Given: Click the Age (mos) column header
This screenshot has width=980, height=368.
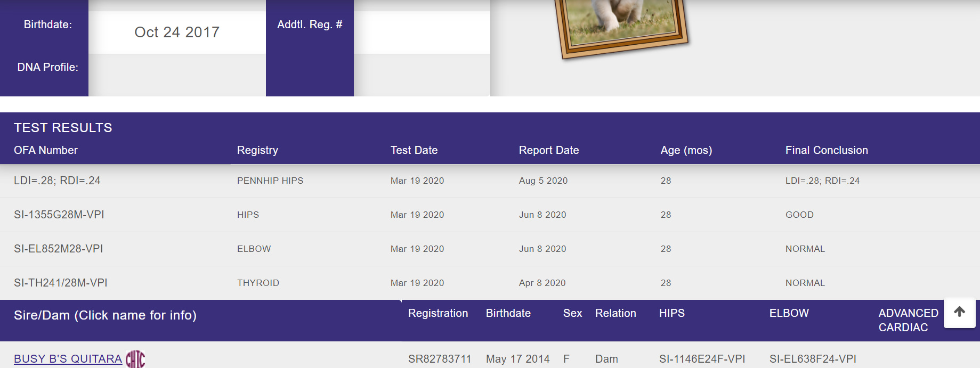Looking at the screenshot, I should [x=686, y=150].
